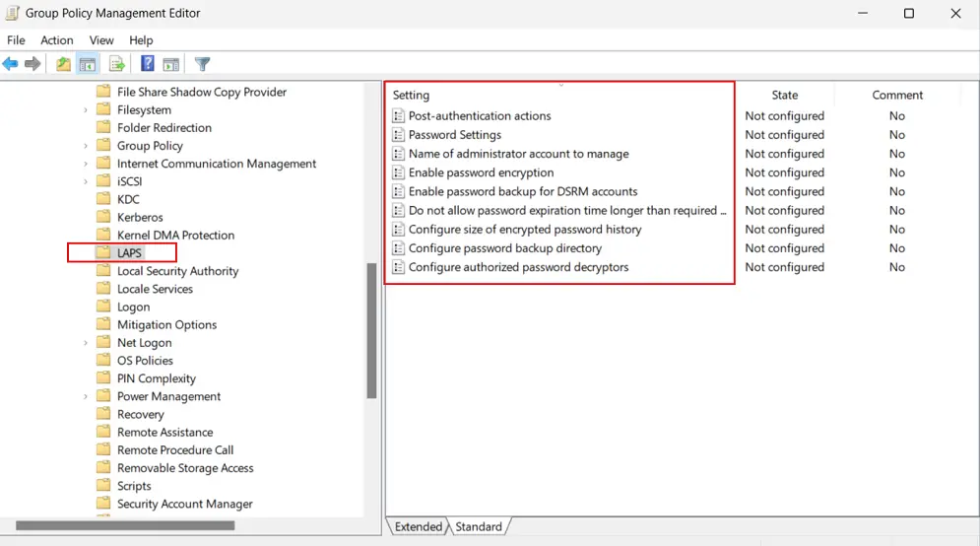Screen dimensions: 980x546
Task: Select the LAPS folder in tree
Action: click(129, 253)
